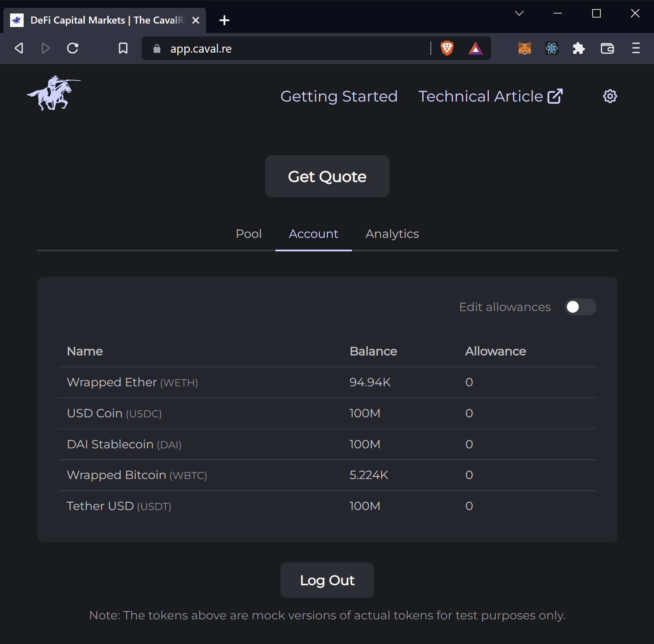Screen dimensions: 654x644
Task: Click the Balance column header
Action: click(x=373, y=351)
